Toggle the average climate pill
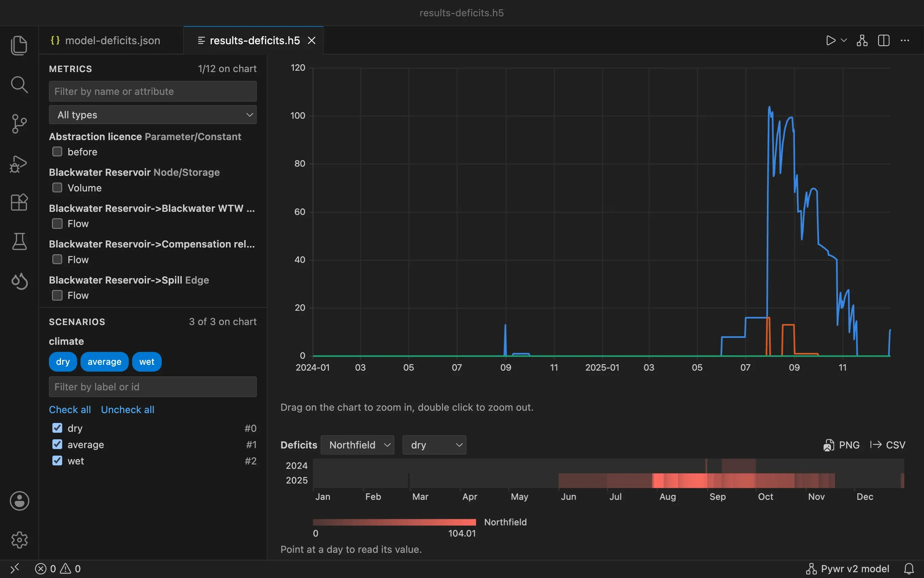The height and width of the screenshot is (578, 924). (x=104, y=362)
